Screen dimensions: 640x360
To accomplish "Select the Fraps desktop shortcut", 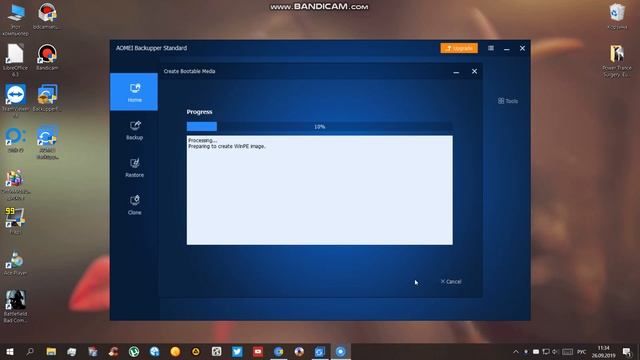I will click(x=15, y=220).
